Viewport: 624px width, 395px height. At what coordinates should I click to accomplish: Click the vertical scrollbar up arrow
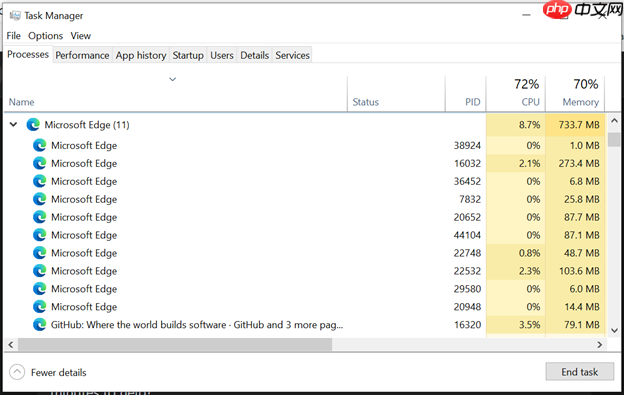click(x=614, y=121)
